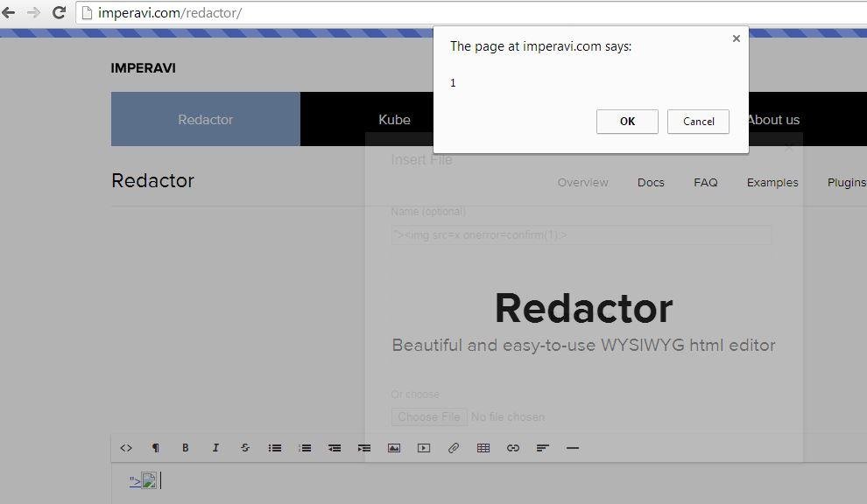Go back using browser back arrow

[x=9, y=12]
